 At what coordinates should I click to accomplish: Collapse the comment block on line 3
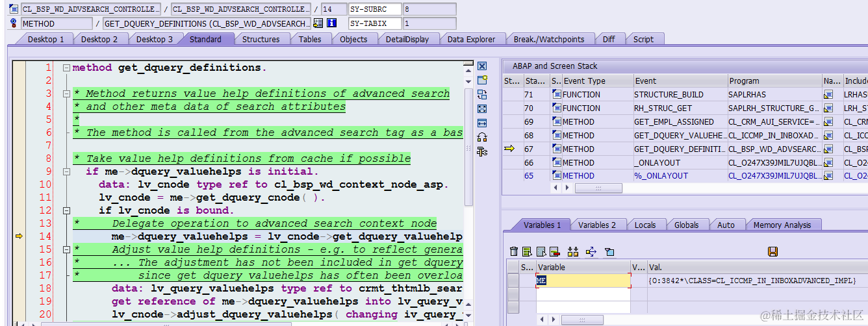click(66, 94)
